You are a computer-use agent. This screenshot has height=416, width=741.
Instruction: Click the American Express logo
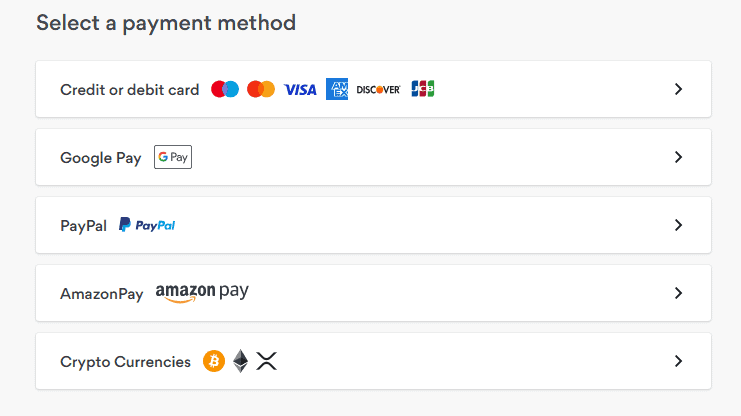[337, 89]
